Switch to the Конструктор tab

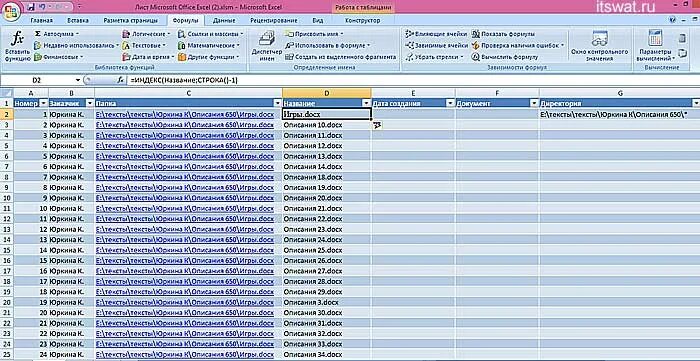[362, 21]
